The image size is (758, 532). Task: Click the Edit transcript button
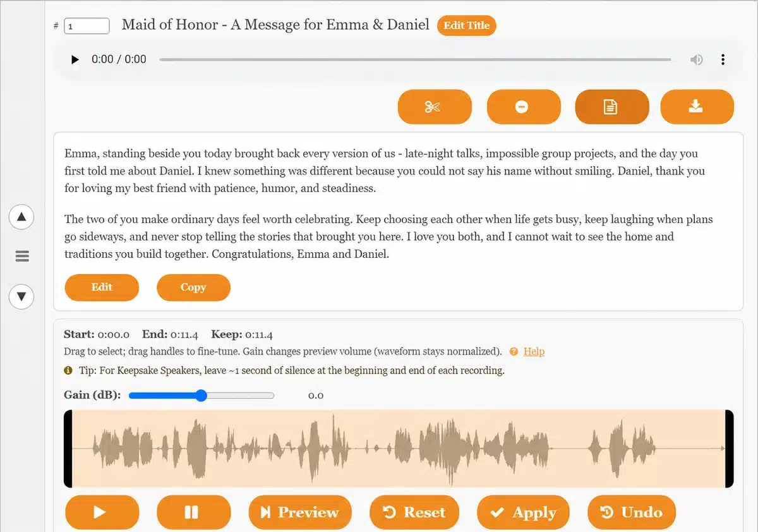tap(102, 287)
